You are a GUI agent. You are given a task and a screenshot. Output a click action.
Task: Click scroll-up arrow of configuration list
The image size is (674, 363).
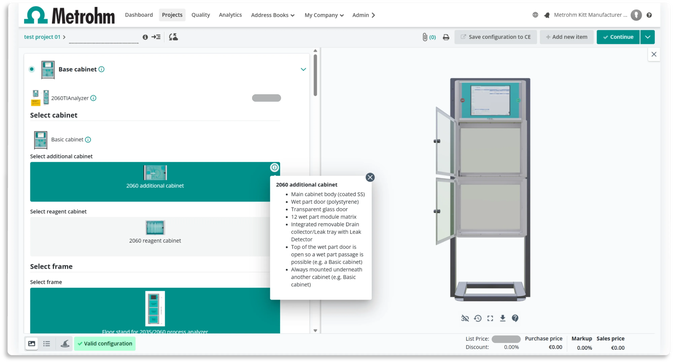(x=315, y=51)
